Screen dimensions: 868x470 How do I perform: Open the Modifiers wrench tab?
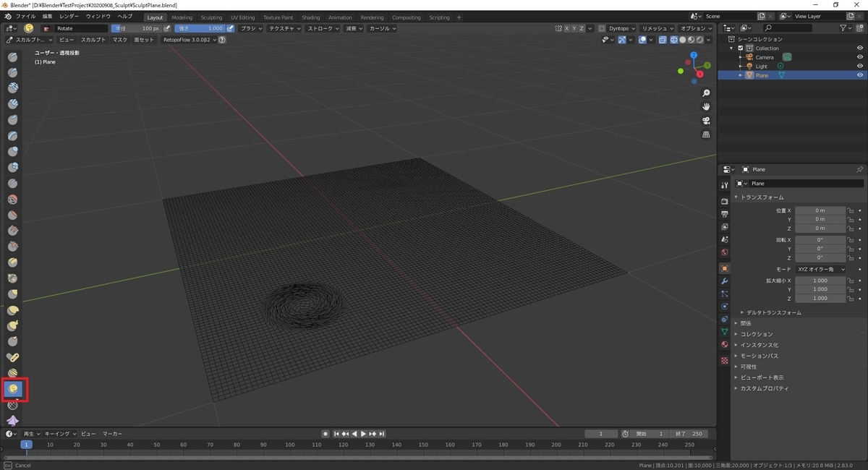[725, 281]
